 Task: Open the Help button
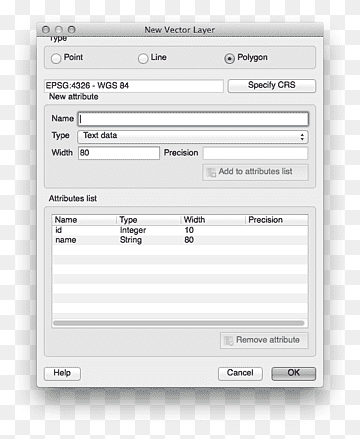(x=62, y=373)
